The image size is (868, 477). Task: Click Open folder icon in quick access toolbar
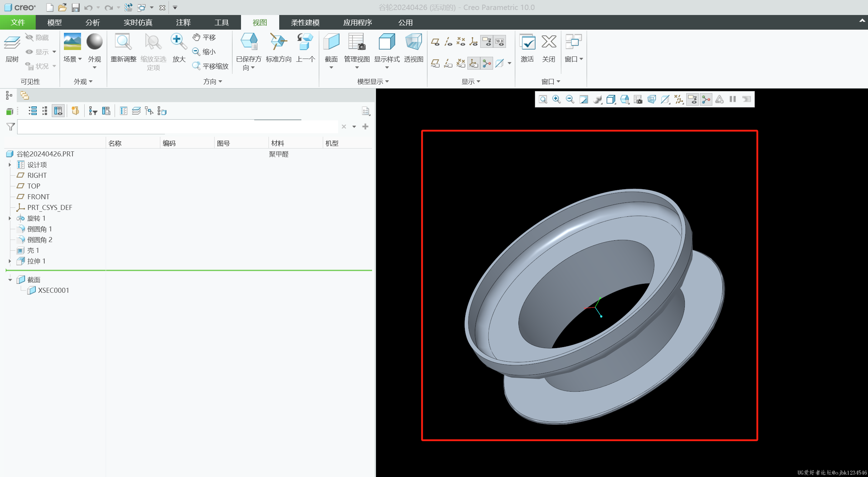[x=62, y=7]
